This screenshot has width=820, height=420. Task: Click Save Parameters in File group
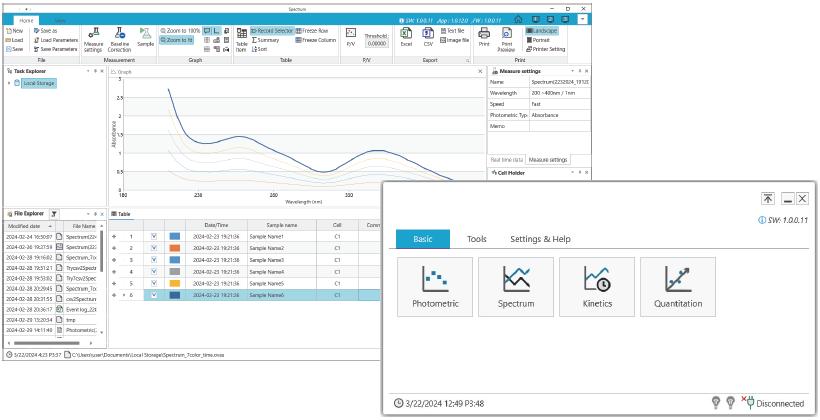[x=55, y=49]
